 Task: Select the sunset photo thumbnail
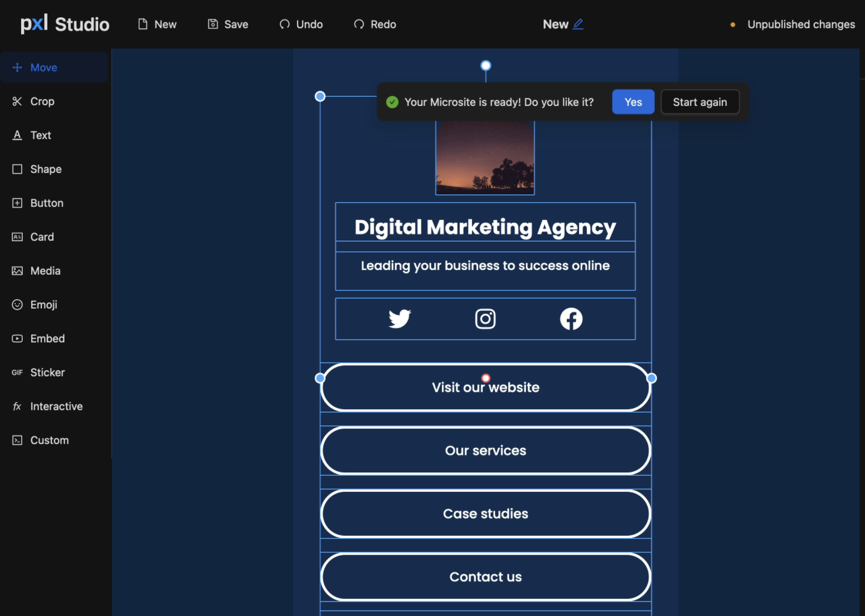485,158
